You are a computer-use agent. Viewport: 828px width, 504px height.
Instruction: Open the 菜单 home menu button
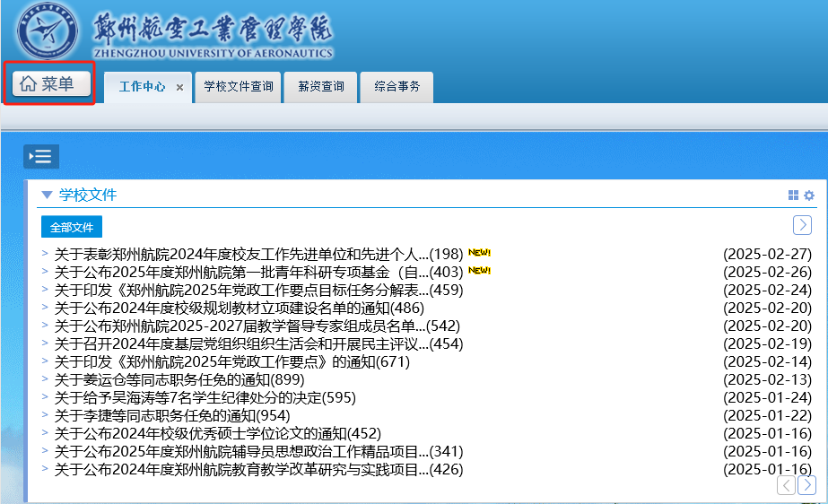pos(51,84)
